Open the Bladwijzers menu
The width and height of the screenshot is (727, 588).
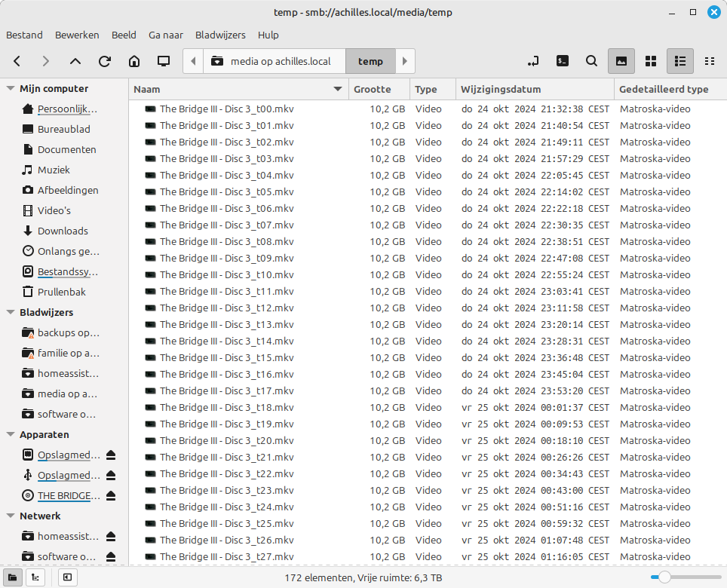click(x=220, y=35)
